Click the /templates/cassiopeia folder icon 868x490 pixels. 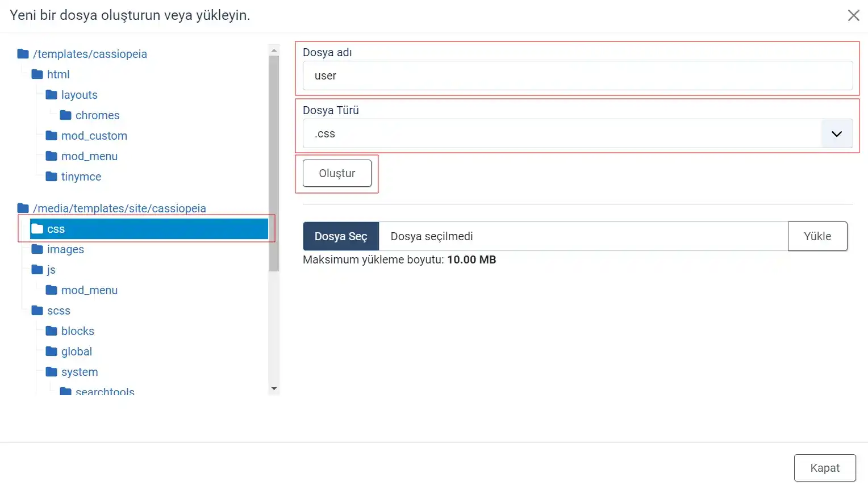(23, 53)
